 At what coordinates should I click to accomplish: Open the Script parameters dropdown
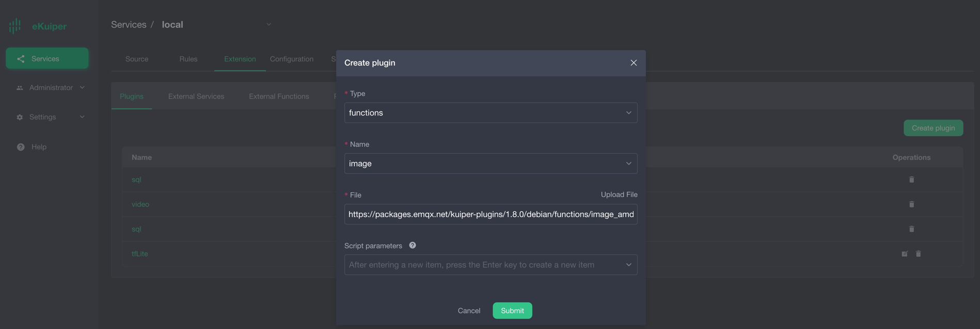click(491, 265)
